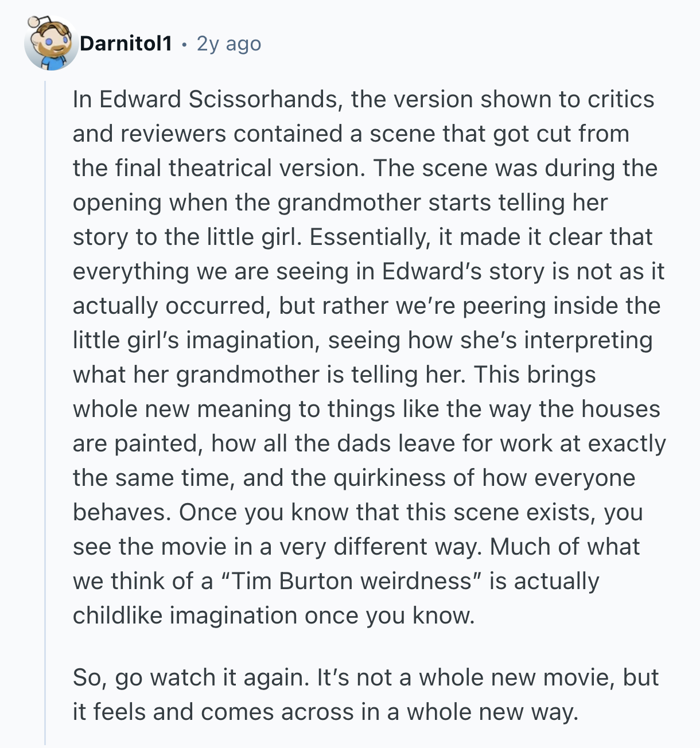Click the phrase "childlike imagination once you know"

[x=274, y=615]
